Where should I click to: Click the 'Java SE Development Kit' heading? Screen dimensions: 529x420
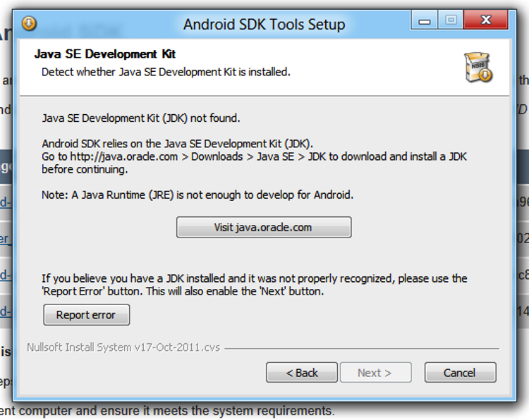point(105,54)
